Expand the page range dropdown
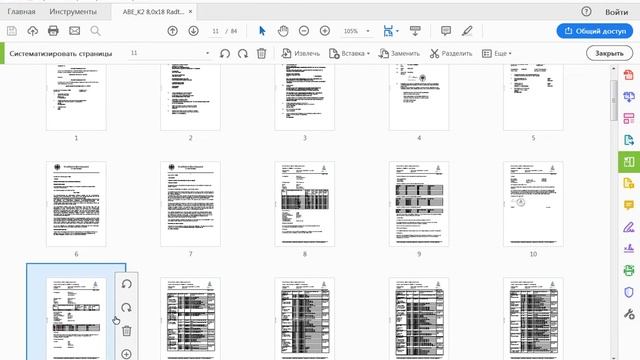The height and width of the screenshot is (360, 640). (207, 53)
